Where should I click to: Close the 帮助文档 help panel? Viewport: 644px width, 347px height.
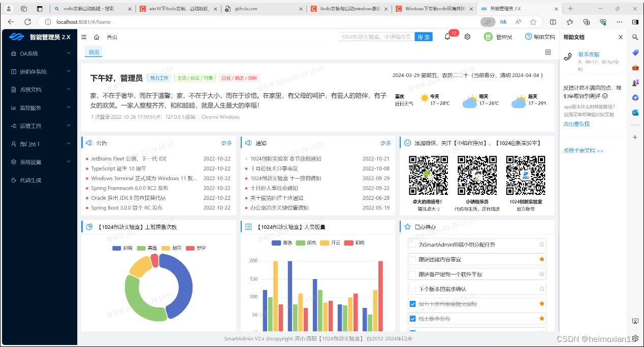point(621,37)
